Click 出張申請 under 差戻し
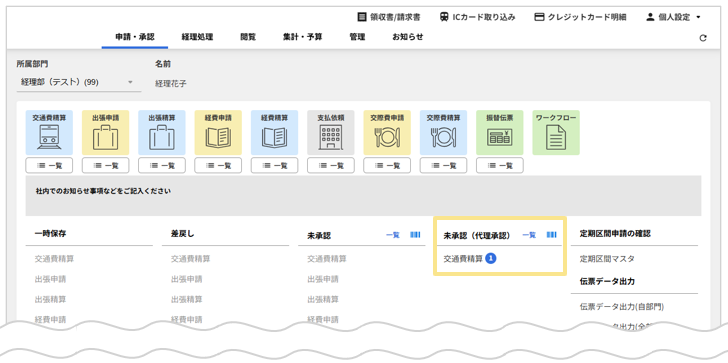This screenshot has width=728, height=363. pyautogui.click(x=187, y=279)
